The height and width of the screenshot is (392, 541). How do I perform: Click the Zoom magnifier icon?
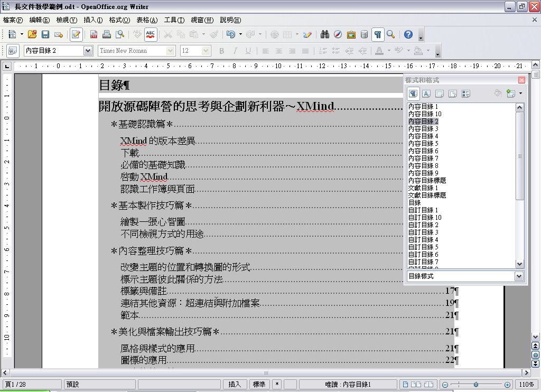(x=390, y=34)
